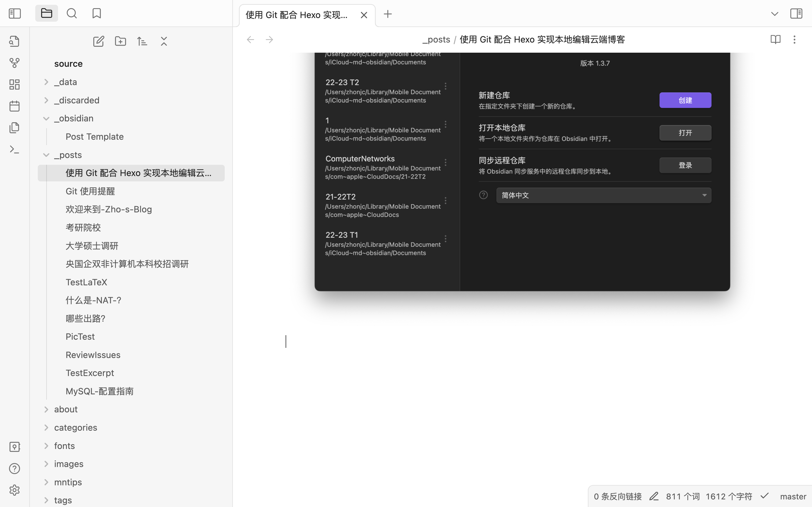Viewport: 812px width, 507px height.
Task: Toggle the left sidebar open or closed
Action: (x=14, y=14)
